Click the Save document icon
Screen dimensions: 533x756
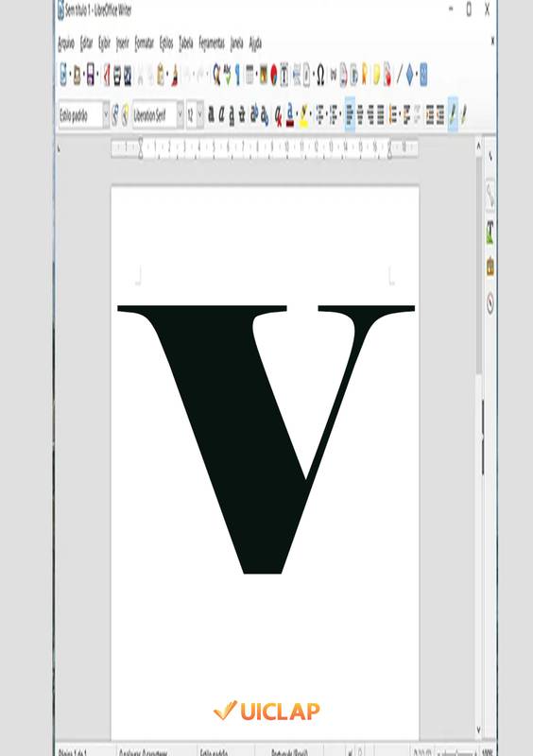click(x=90, y=76)
